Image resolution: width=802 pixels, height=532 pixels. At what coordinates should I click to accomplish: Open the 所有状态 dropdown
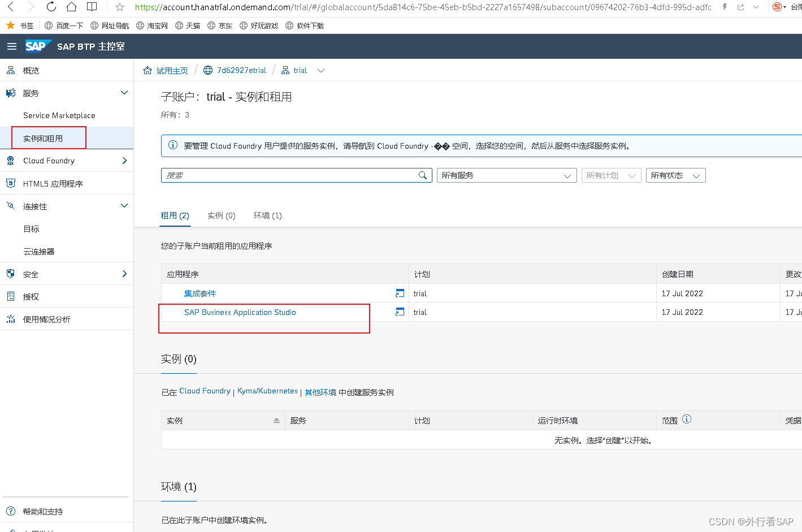[x=675, y=175]
